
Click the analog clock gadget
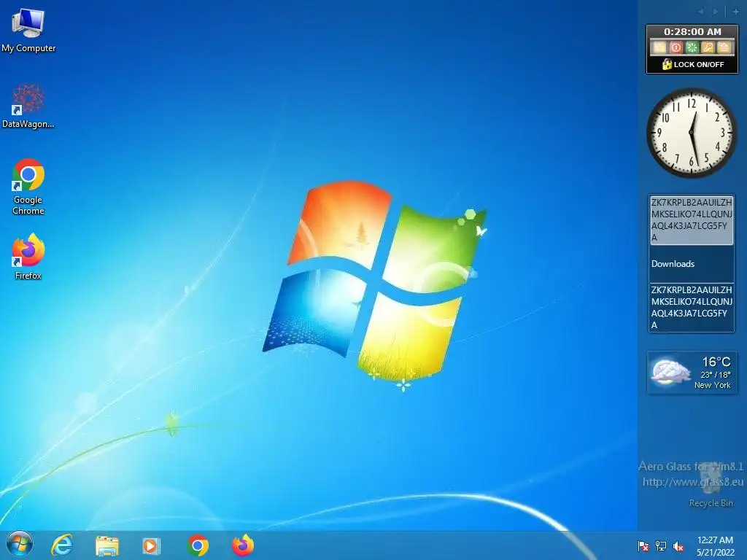point(692,133)
